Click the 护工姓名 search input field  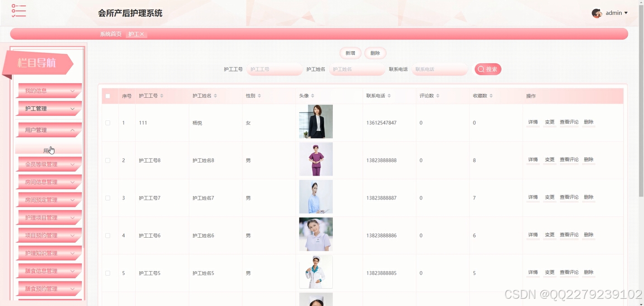(357, 69)
